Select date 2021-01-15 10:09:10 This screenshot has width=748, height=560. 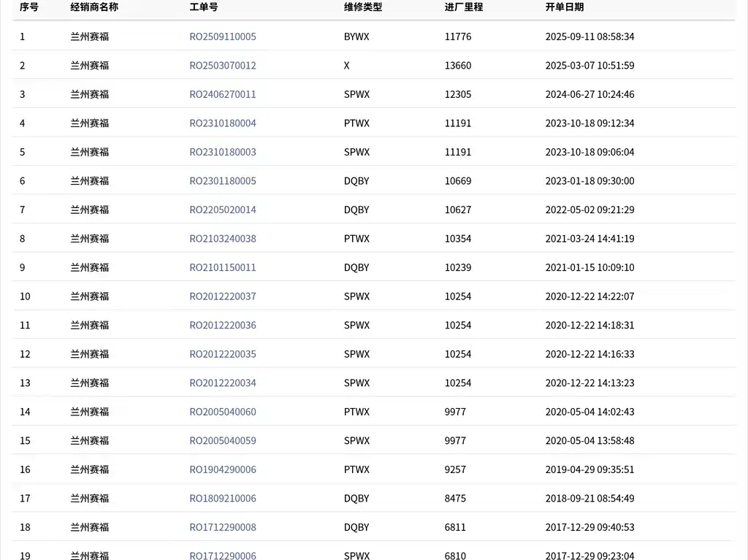pyautogui.click(x=589, y=268)
